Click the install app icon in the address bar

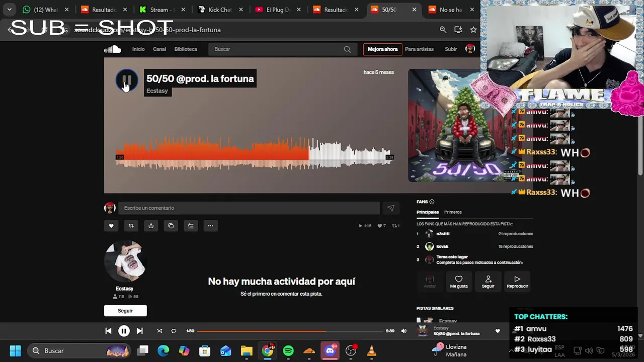click(458, 30)
